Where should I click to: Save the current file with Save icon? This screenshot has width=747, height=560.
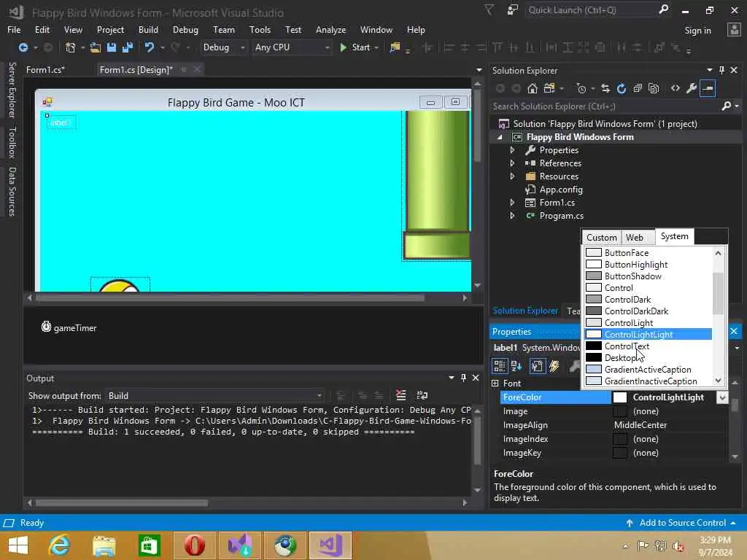coord(112,47)
